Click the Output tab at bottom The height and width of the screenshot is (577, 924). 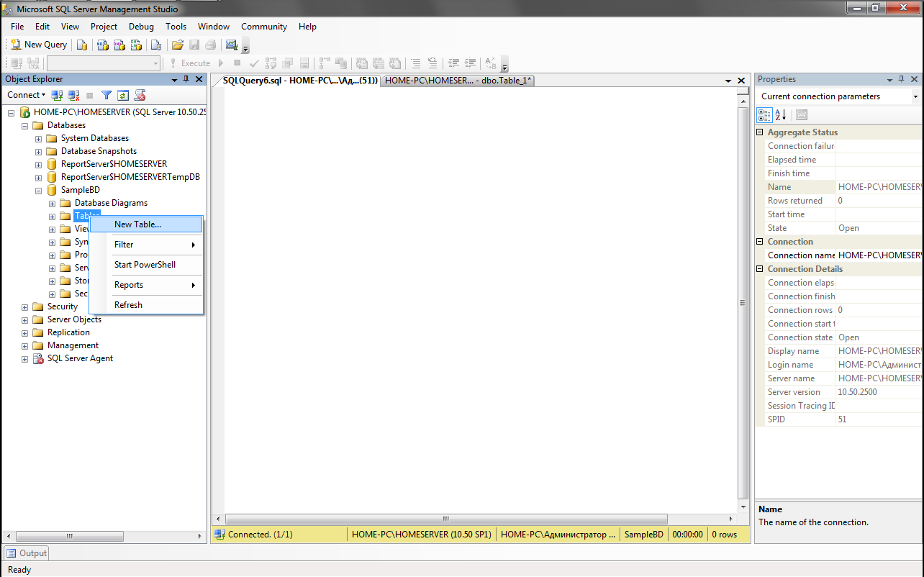tap(27, 553)
